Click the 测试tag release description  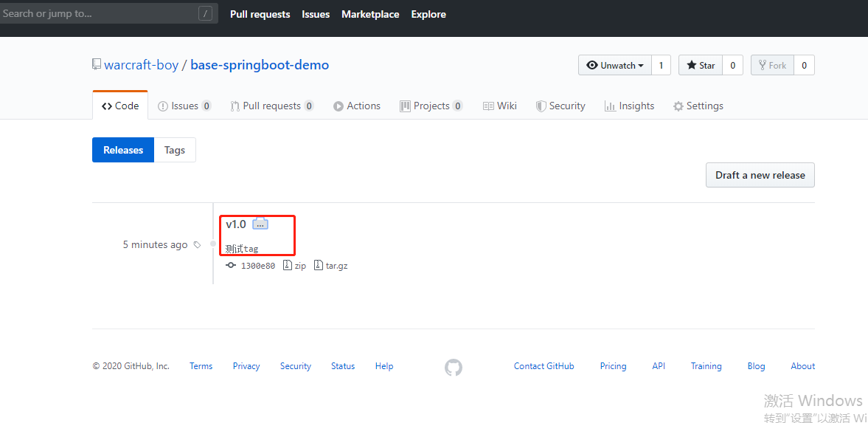pos(242,249)
